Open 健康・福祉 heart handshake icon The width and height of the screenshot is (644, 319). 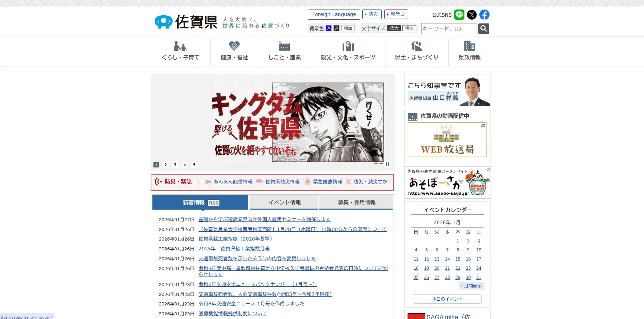click(x=234, y=46)
